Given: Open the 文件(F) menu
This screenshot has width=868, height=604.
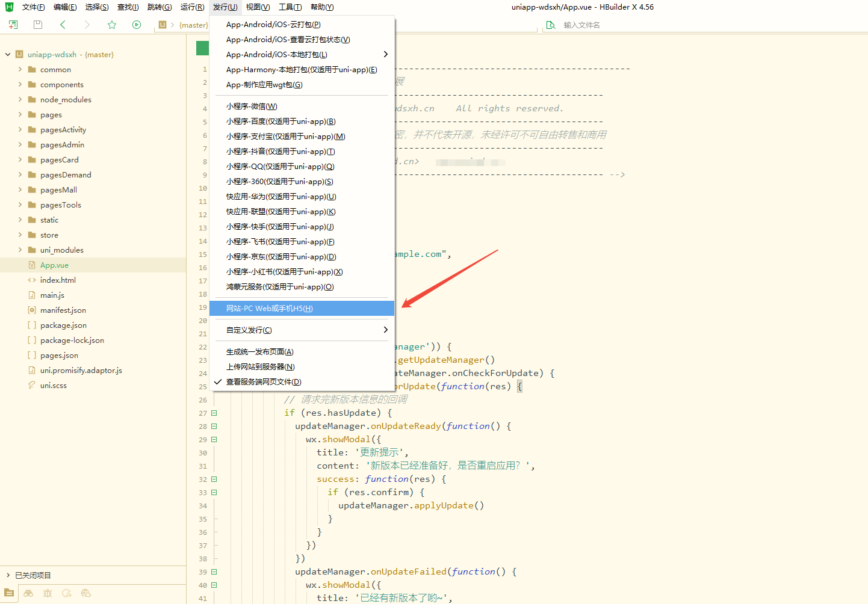Looking at the screenshot, I should point(34,7).
